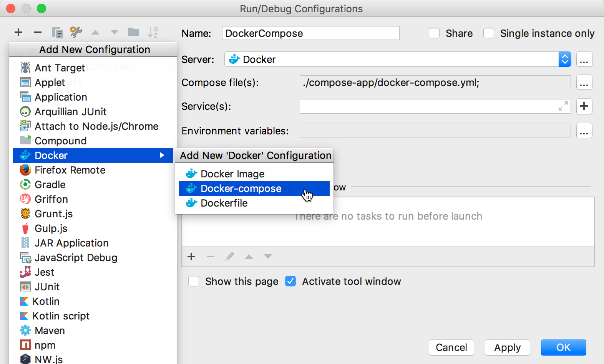Screen dimensions: 604x364
Task: Choose the JAR Application icon
Action: [x=25, y=243]
